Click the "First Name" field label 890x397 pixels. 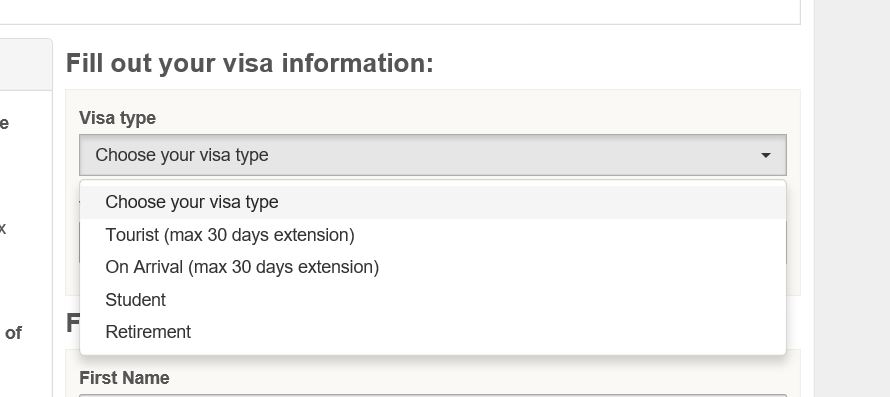click(x=124, y=378)
